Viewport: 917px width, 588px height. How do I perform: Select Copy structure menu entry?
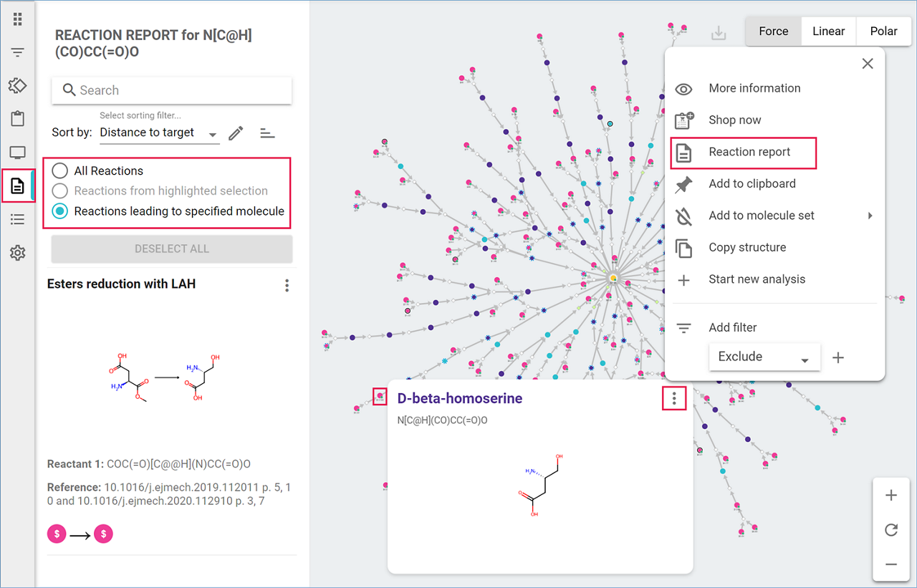tap(747, 247)
